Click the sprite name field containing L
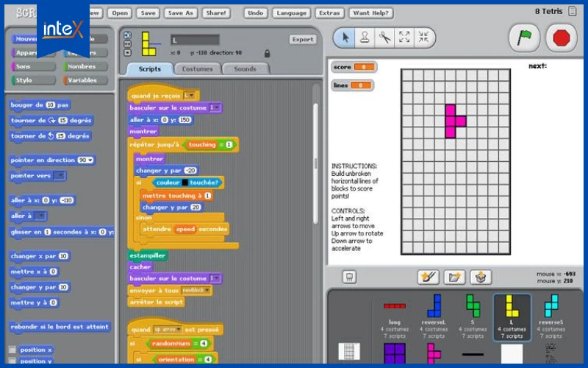The image size is (588, 368). point(195,40)
